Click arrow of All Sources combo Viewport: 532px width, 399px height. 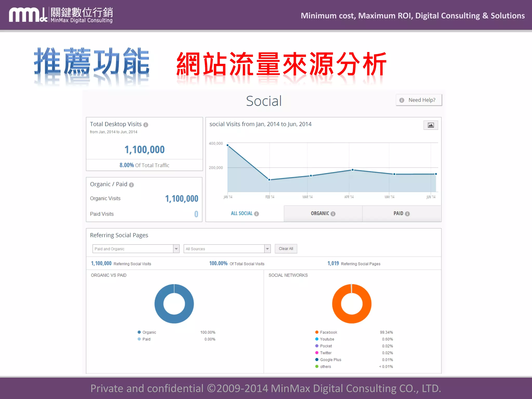[x=267, y=249]
